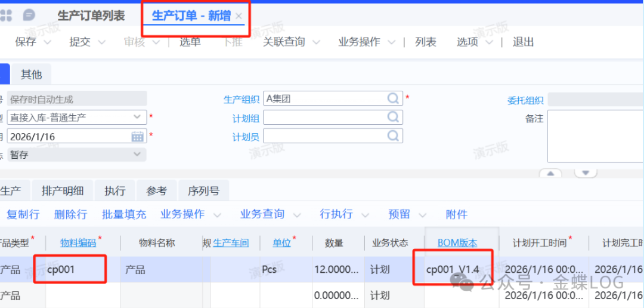
Task: Click down arrow below the 备注 box
Action: click(x=586, y=173)
